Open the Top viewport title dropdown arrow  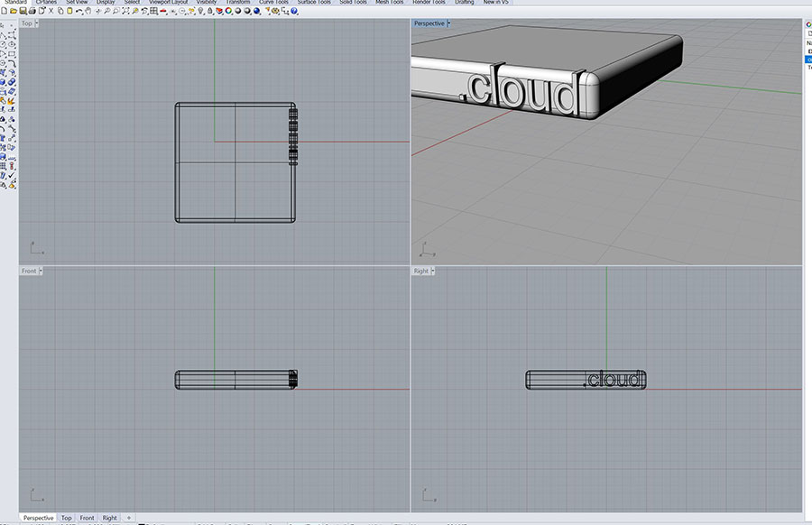pyautogui.click(x=36, y=23)
